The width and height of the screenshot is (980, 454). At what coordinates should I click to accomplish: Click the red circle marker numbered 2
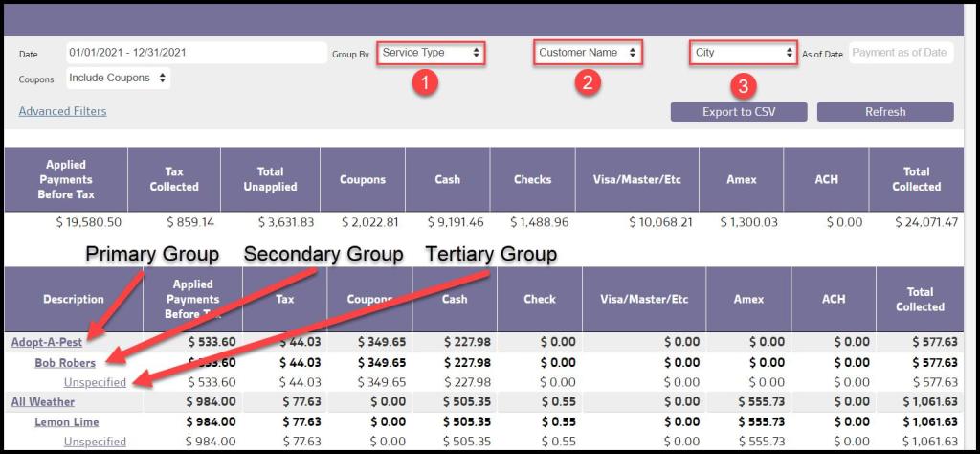click(589, 83)
